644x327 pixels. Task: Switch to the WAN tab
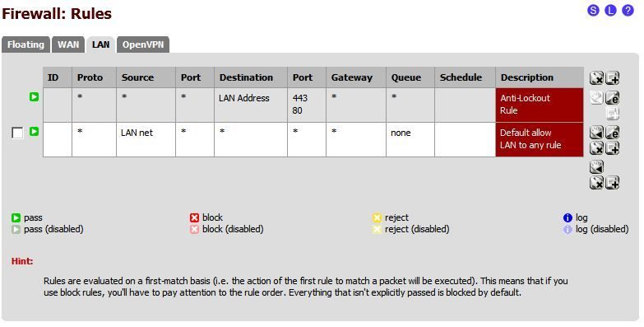(68, 44)
